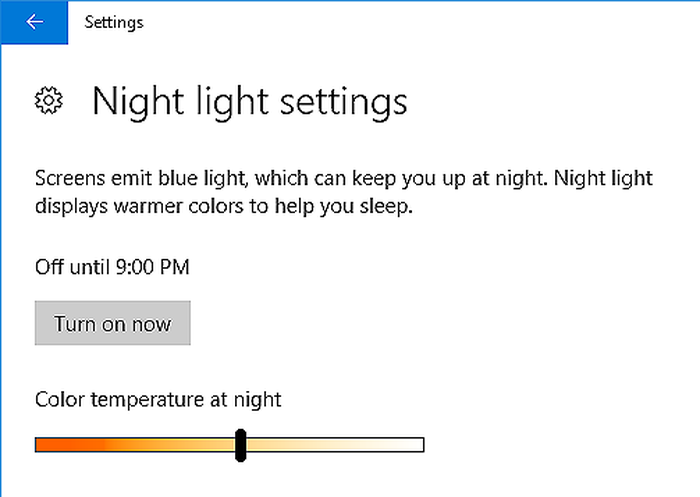Viewport: 700px width, 497px height.
Task: Click the word "temperature" in the slider label
Action: coord(146,400)
